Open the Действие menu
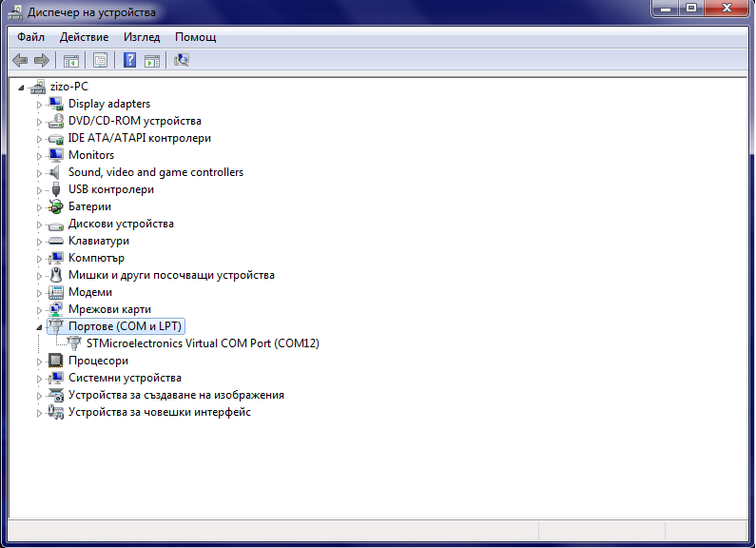Screen dimensions: 756x548 click(84, 37)
